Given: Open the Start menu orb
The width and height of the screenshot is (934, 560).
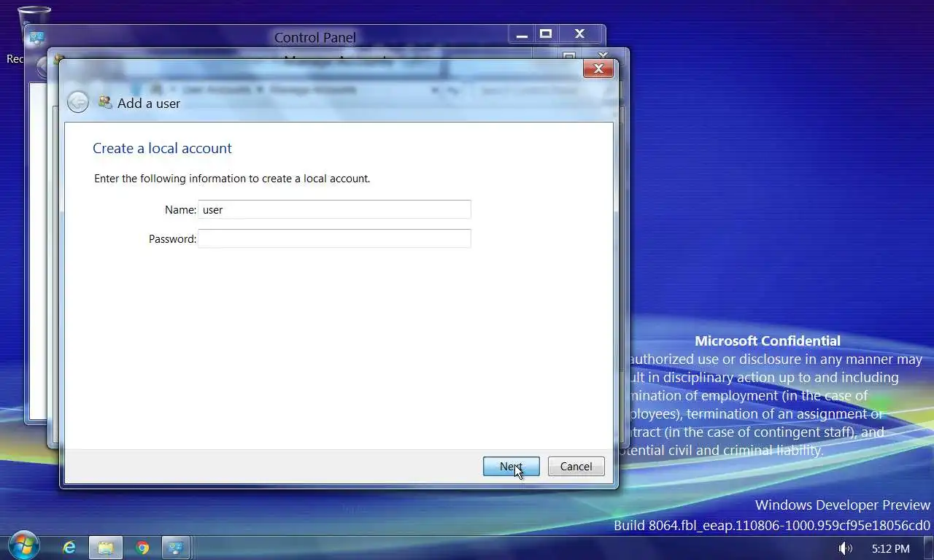Looking at the screenshot, I should point(23,545).
